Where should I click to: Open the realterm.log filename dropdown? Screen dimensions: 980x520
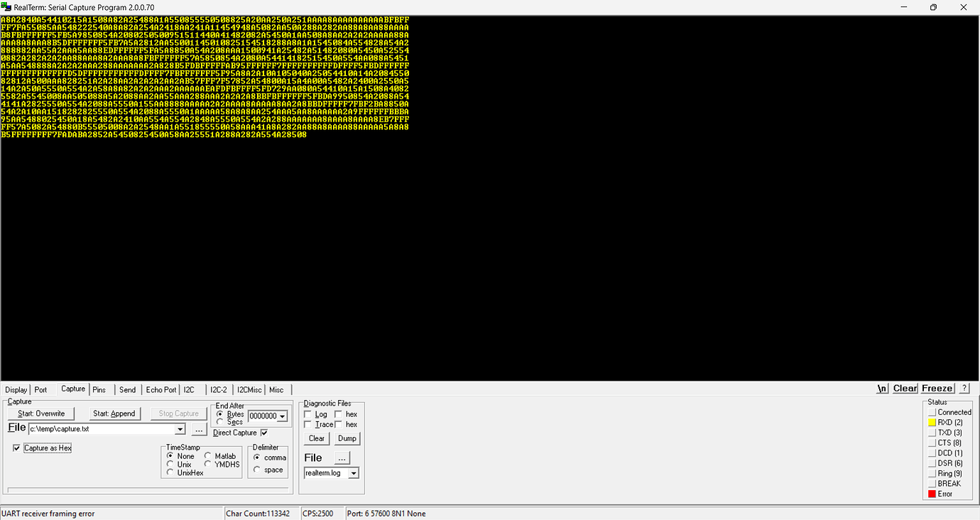(x=354, y=472)
